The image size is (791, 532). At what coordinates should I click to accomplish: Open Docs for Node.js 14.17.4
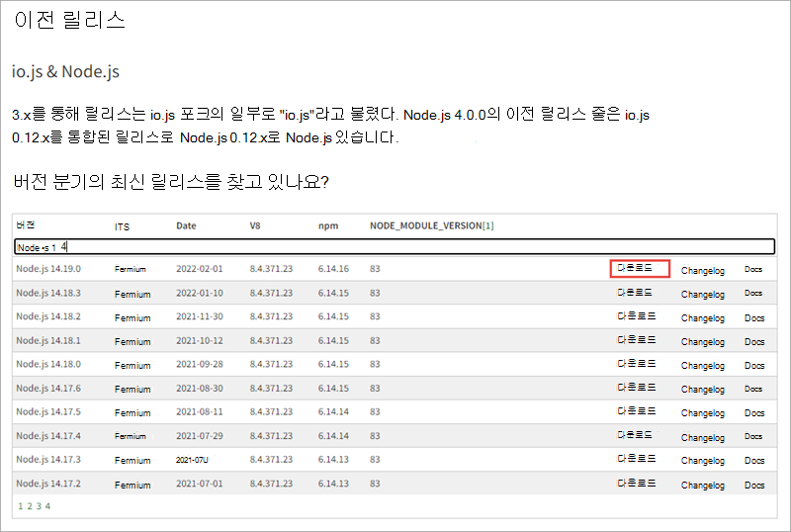tap(753, 437)
